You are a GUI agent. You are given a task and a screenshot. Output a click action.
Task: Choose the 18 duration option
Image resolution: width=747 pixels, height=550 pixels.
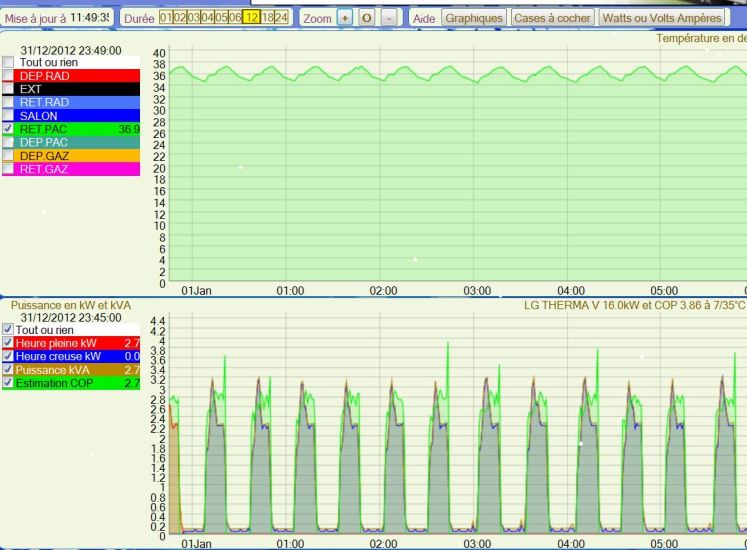266,19
